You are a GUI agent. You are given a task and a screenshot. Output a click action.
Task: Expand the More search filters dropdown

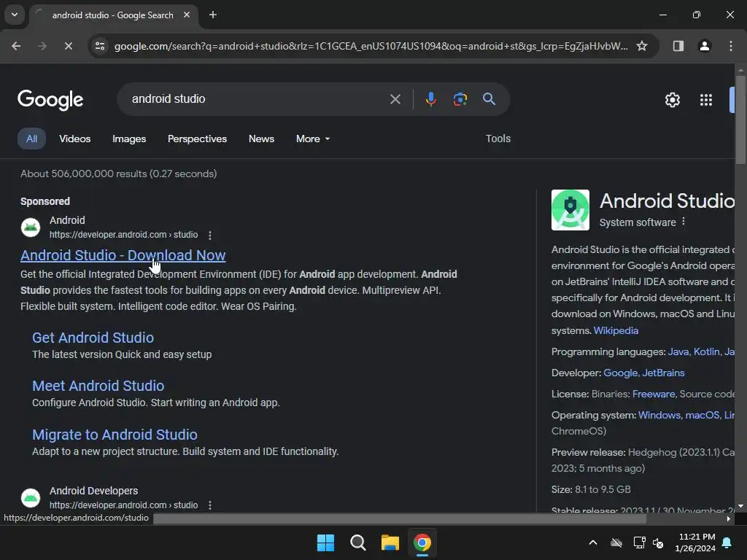click(313, 139)
